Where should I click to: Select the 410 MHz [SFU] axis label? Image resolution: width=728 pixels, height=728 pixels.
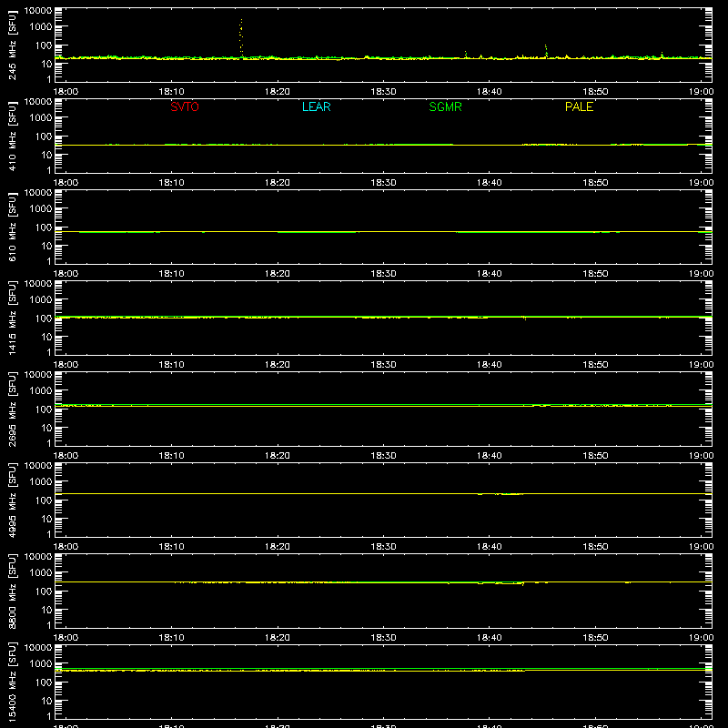pos(12,136)
